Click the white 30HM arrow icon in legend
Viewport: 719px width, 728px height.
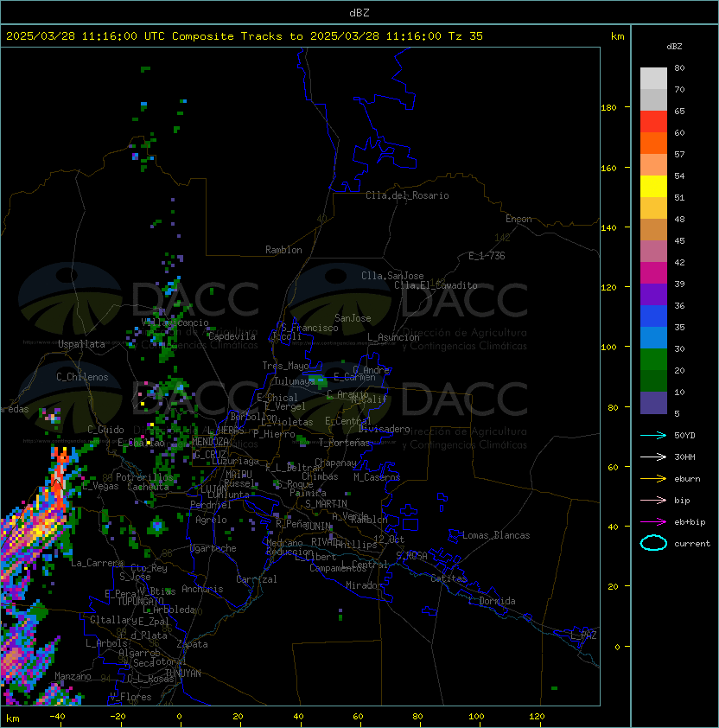(x=653, y=457)
